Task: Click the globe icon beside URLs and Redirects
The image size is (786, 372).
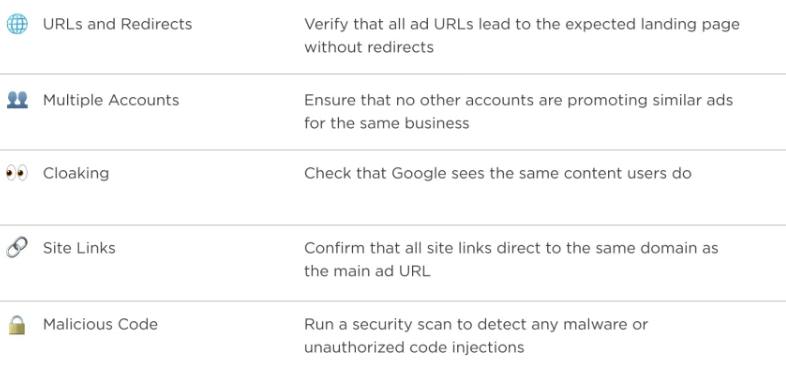Action: 17,24
